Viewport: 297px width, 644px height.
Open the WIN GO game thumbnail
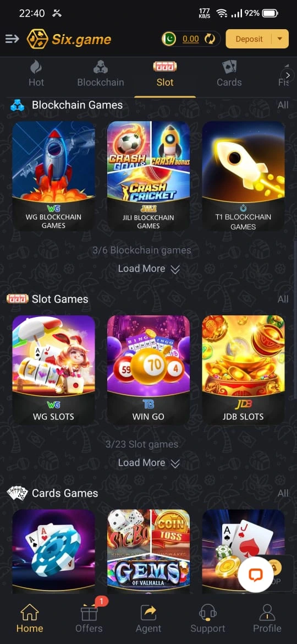(x=148, y=370)
